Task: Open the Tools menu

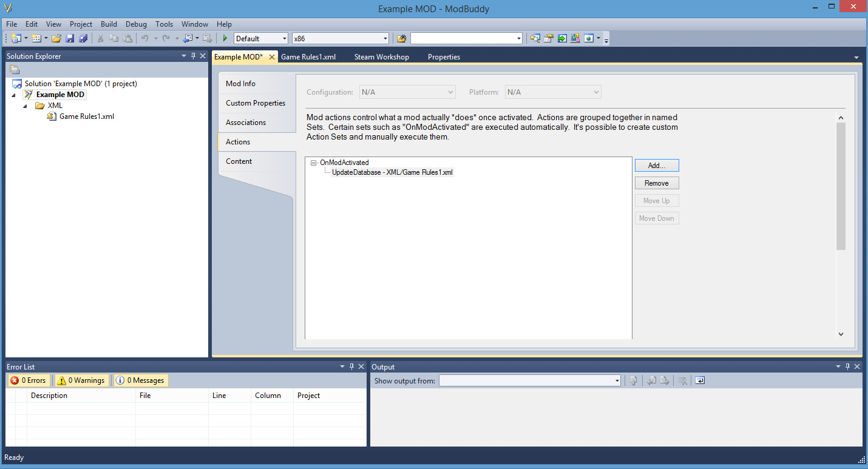Action: coord(164,24)
